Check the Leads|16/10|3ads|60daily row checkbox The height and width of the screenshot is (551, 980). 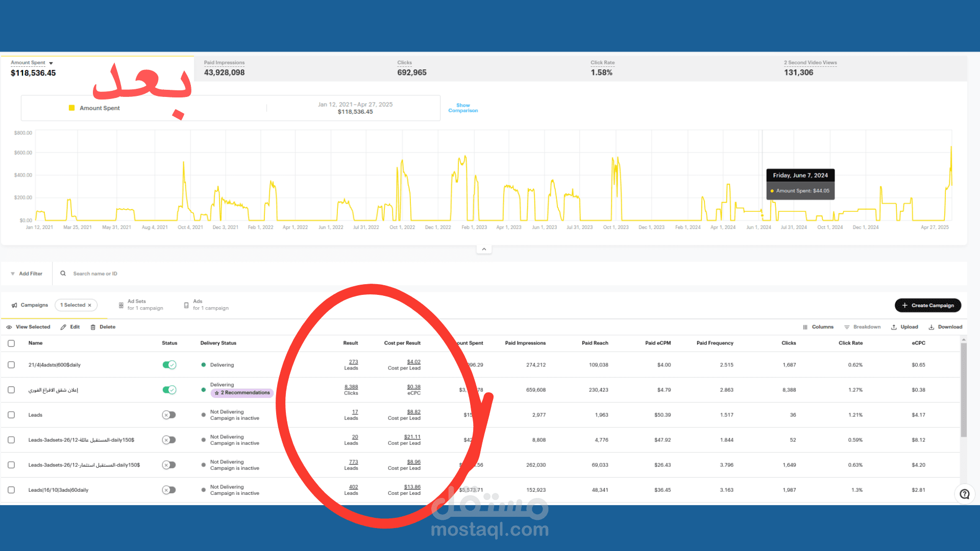pyautogui.click(x=11, y=490)
